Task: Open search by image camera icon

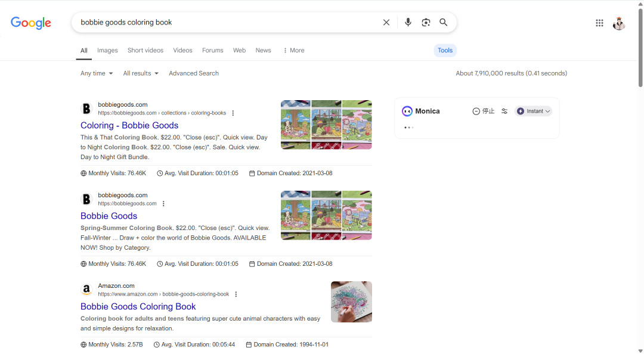Action: (426, 22)
